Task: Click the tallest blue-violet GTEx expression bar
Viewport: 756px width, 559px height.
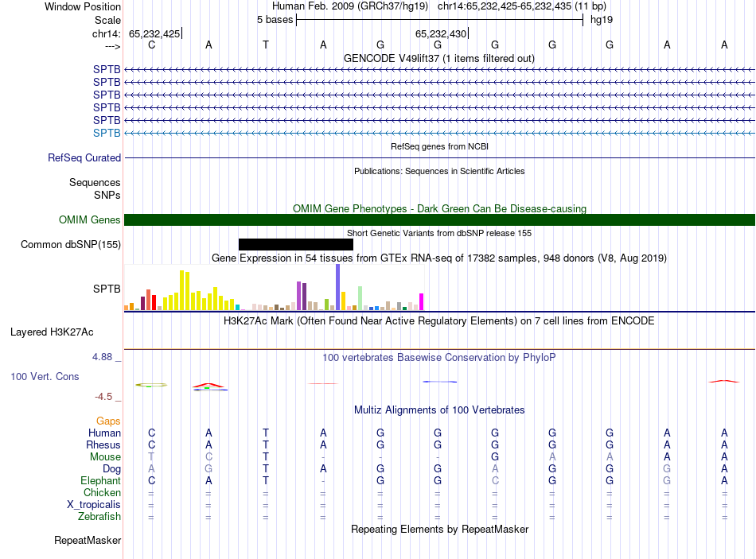Action: coord(338,287)
